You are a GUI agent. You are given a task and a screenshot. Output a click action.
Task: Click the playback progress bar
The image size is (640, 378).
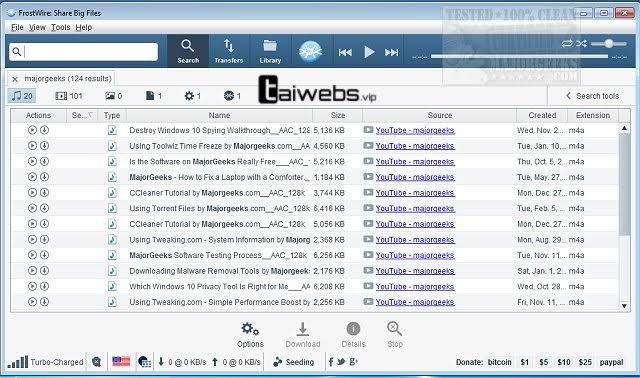point(520,57)
